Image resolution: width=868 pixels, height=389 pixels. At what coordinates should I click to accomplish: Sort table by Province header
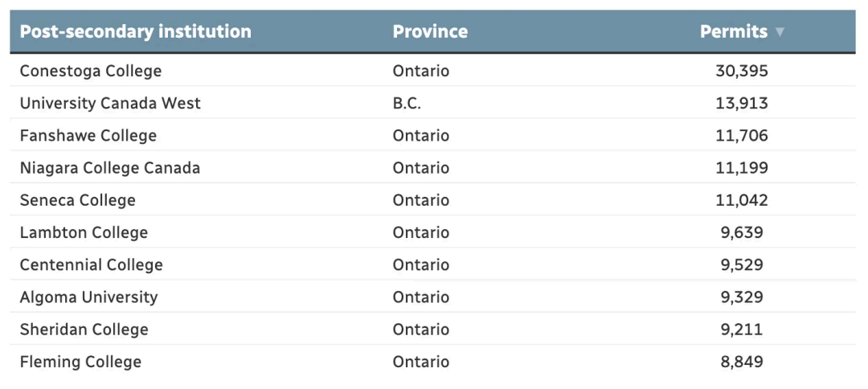click(430, 32)
